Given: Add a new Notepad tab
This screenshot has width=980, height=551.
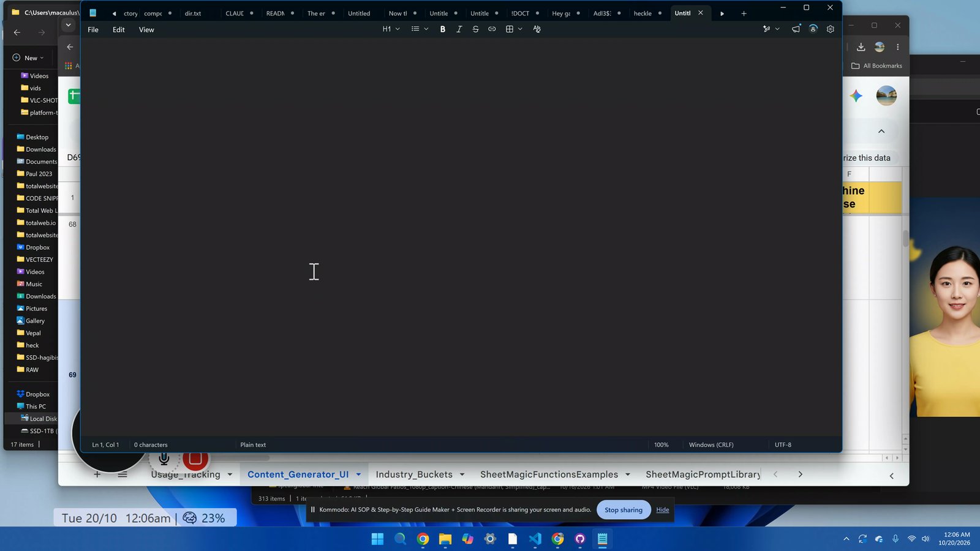Looking at the screenshot, I should 744,13.
